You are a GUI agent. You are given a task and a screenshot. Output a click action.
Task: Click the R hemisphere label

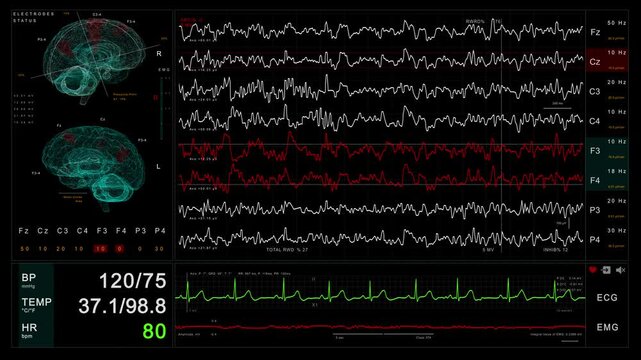[159, 54]
